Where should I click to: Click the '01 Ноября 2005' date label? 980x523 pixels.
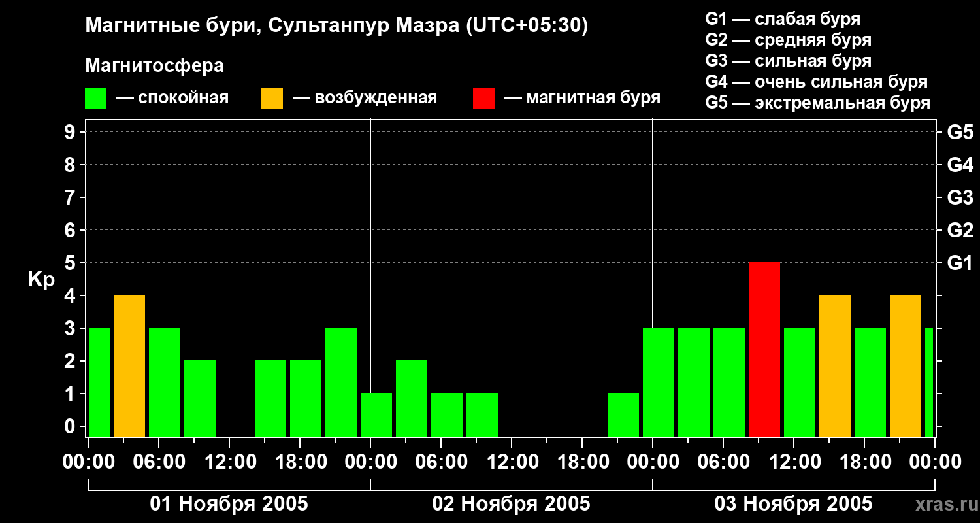(x=229, y=503)
